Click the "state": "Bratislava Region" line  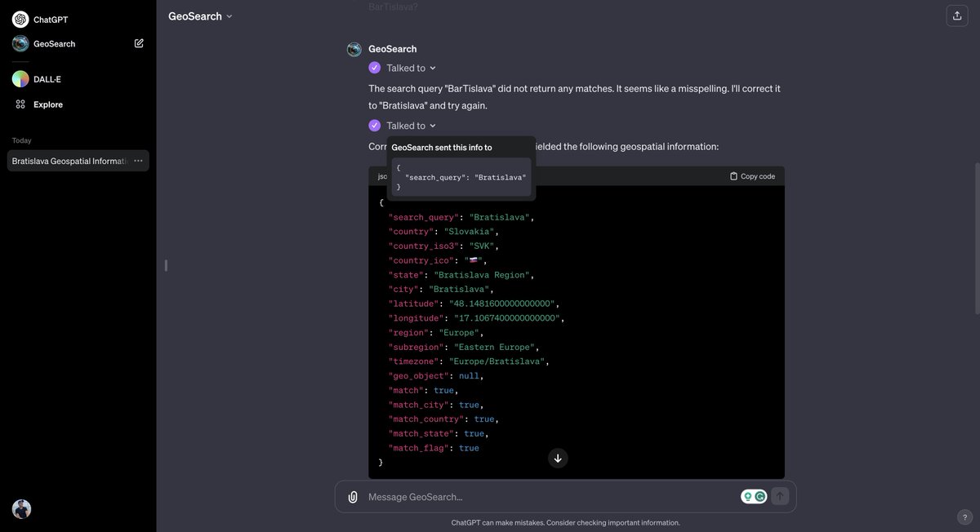(x=461, y=275)
